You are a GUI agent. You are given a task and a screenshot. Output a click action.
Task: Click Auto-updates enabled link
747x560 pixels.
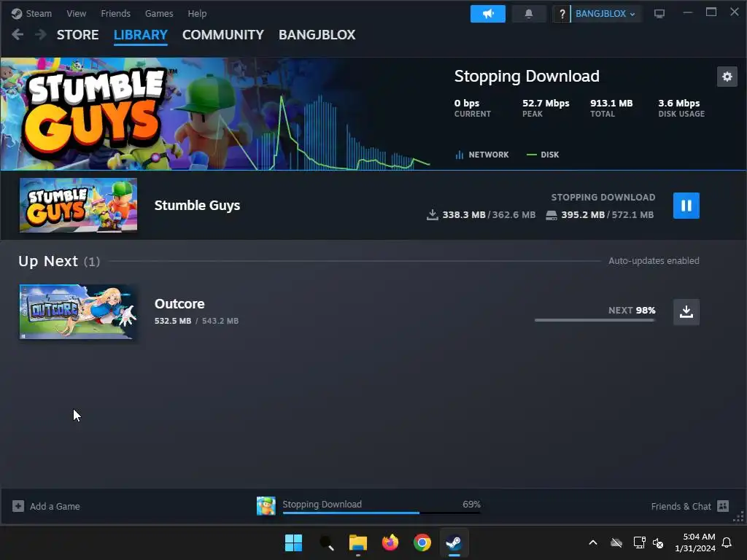[654, 261]
